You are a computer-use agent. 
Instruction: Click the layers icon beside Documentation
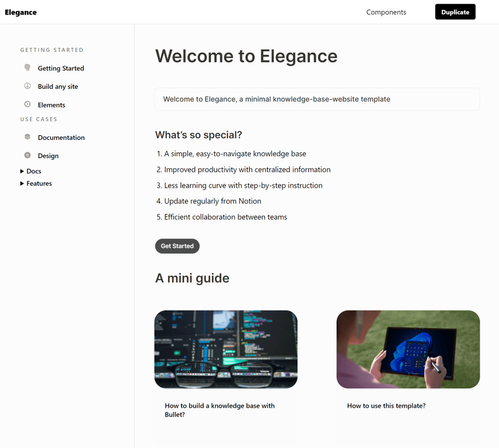tap(27, 136)
